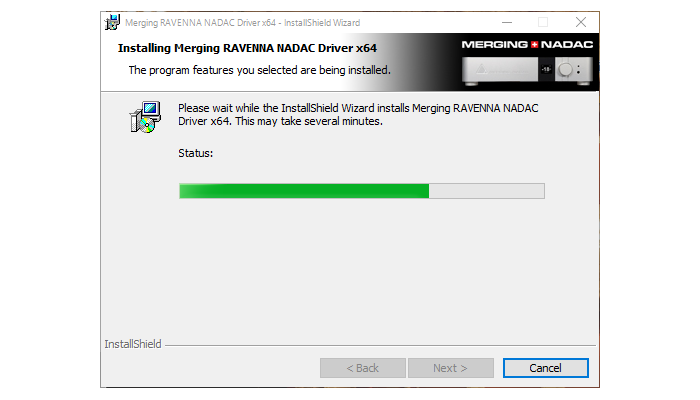Click the Cancel button

545,368
